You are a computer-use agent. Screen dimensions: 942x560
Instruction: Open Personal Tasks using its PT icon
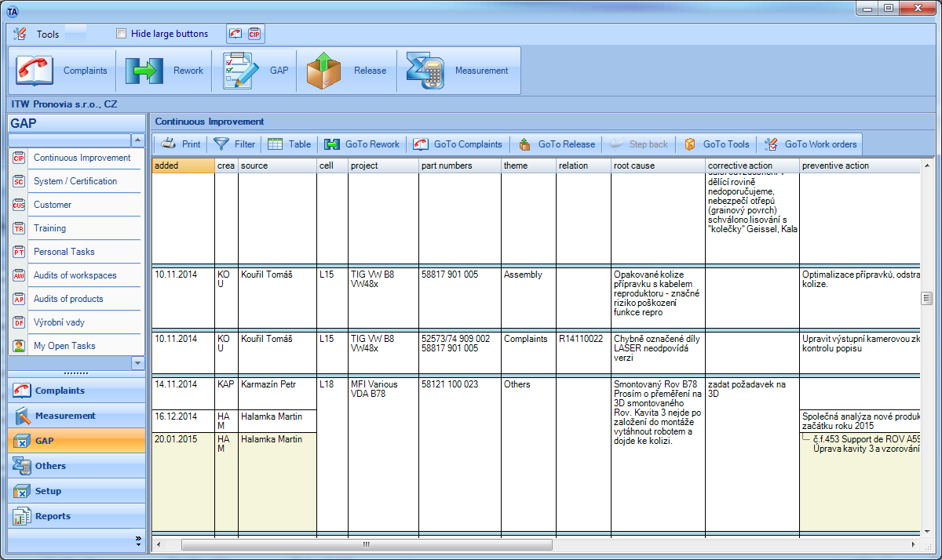point(19,251)
